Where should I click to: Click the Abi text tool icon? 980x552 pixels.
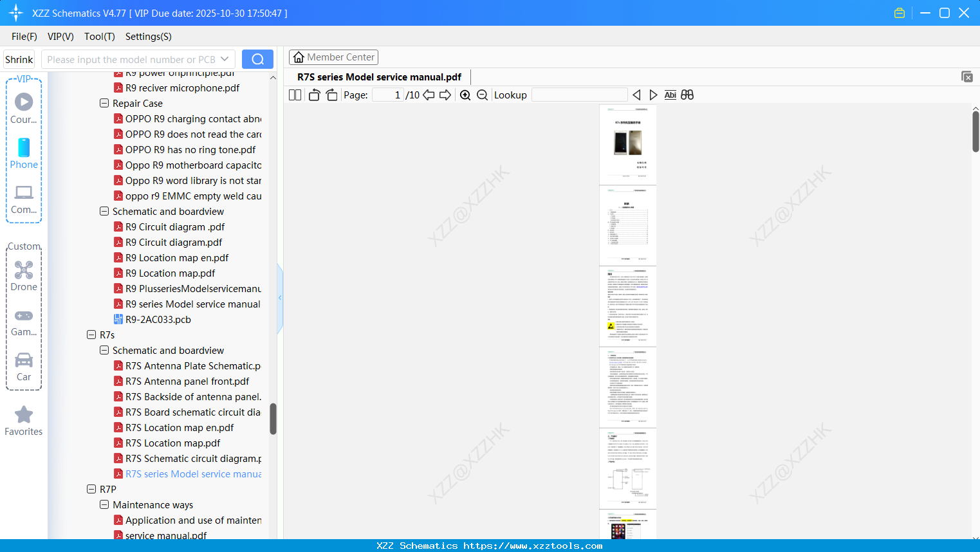pyautogui.click(x=670, y=95)
